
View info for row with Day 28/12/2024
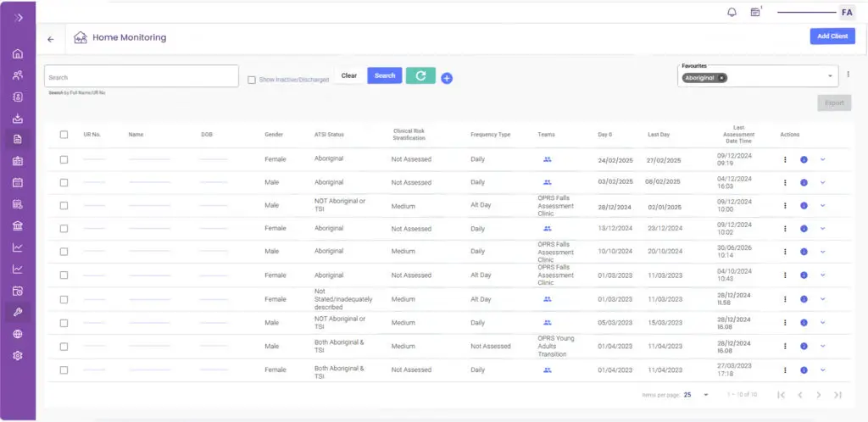(x=804, y=205)
